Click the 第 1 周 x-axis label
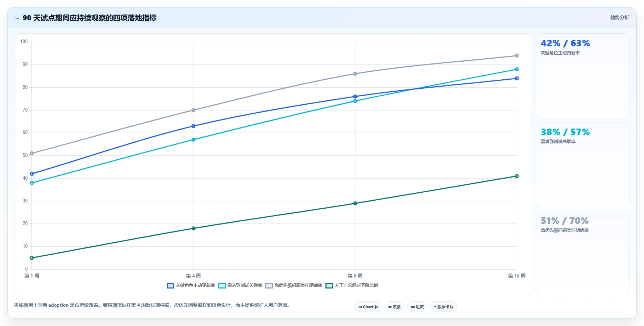 click(x=32, y=276)
